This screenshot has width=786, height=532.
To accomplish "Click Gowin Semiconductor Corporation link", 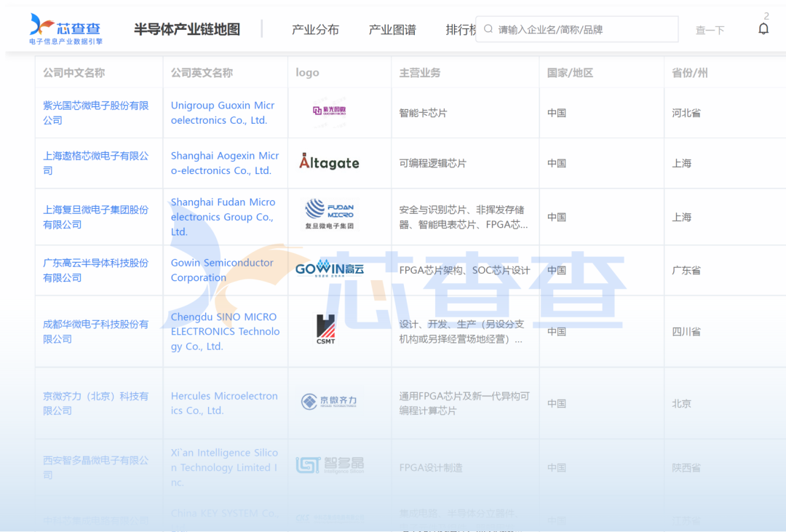I will 222,270.
